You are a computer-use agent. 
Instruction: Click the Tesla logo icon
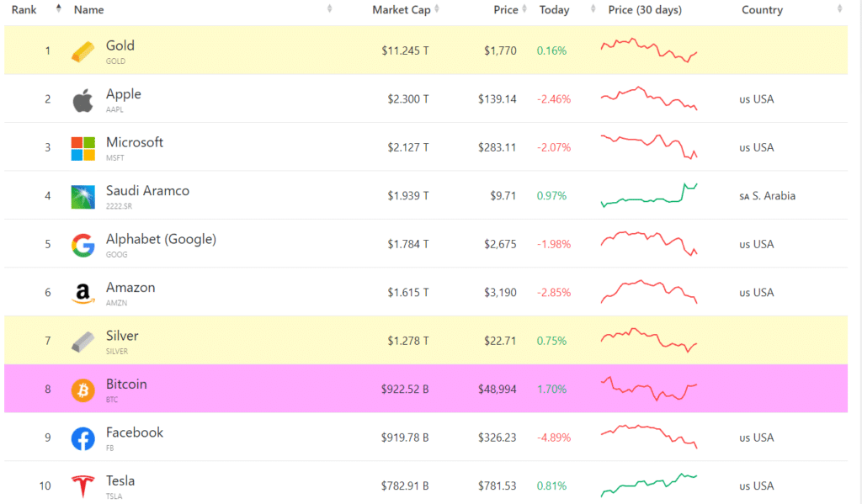pyautogui.click(x=83, y=486)
